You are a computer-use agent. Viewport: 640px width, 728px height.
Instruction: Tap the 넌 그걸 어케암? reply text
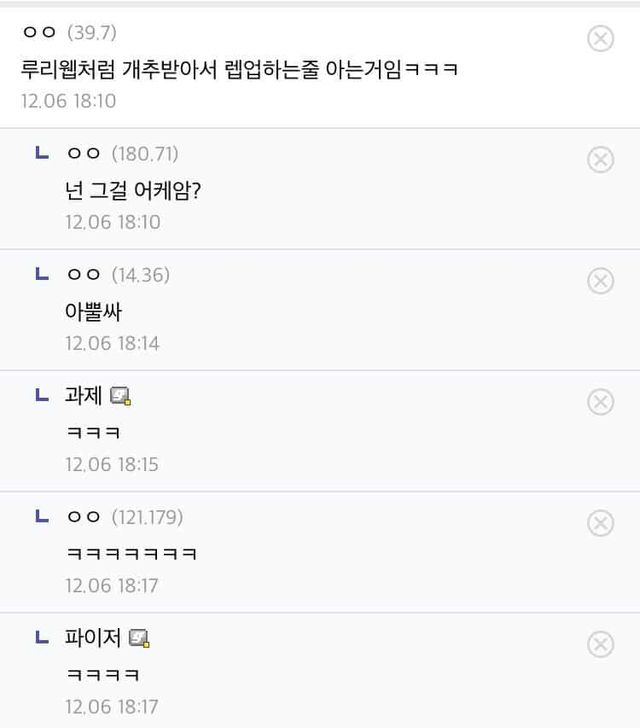tap(133, 189)
